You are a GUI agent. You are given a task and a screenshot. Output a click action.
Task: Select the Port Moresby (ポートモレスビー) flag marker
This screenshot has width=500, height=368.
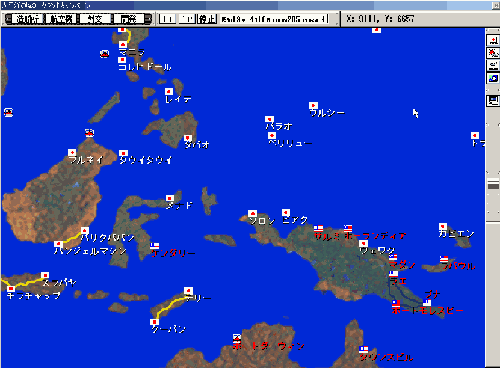point(396,303)
